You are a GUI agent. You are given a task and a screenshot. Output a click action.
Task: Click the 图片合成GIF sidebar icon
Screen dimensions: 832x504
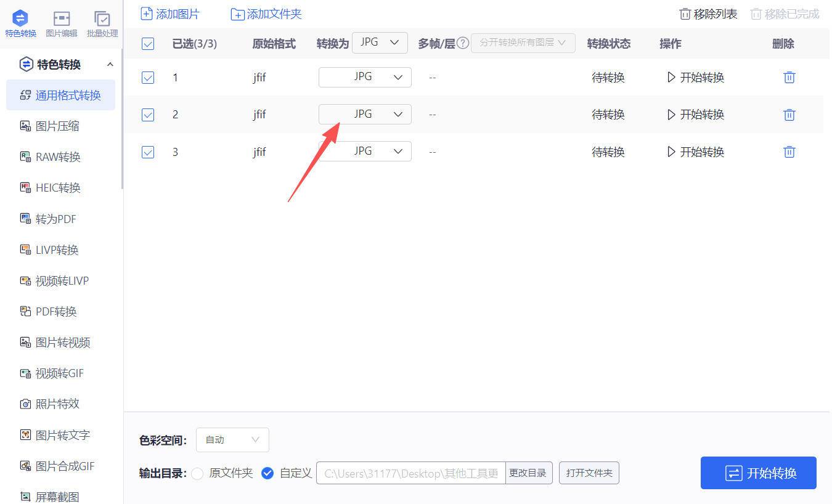point(25,466)
